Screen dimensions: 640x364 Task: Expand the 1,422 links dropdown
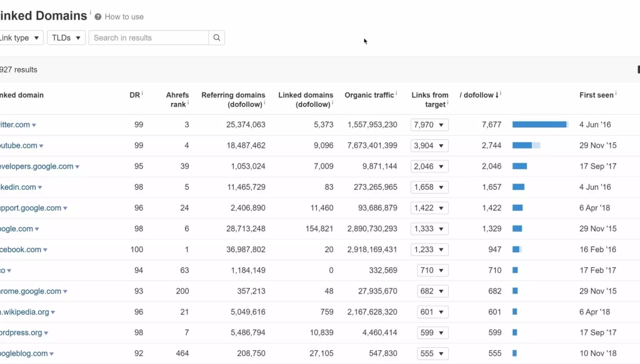tap(429, 208)
